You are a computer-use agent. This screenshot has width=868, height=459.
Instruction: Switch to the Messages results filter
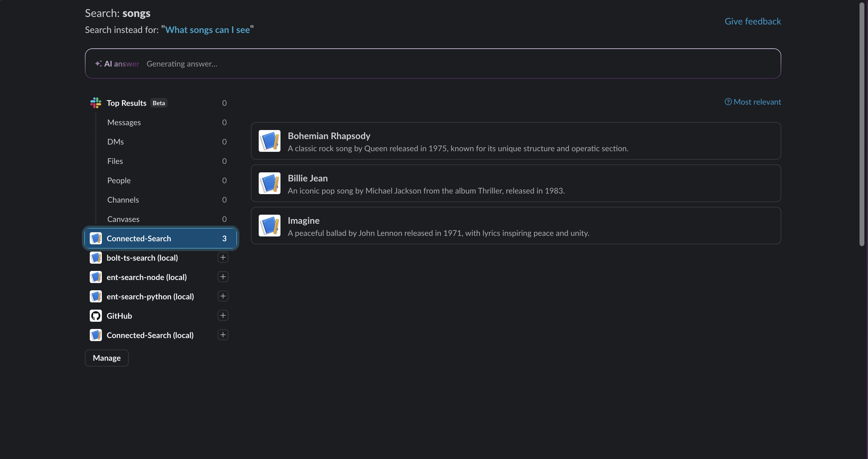tap(124, 122)
